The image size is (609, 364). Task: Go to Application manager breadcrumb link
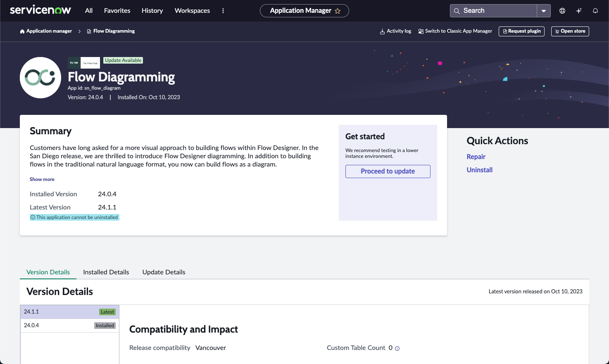49,31
